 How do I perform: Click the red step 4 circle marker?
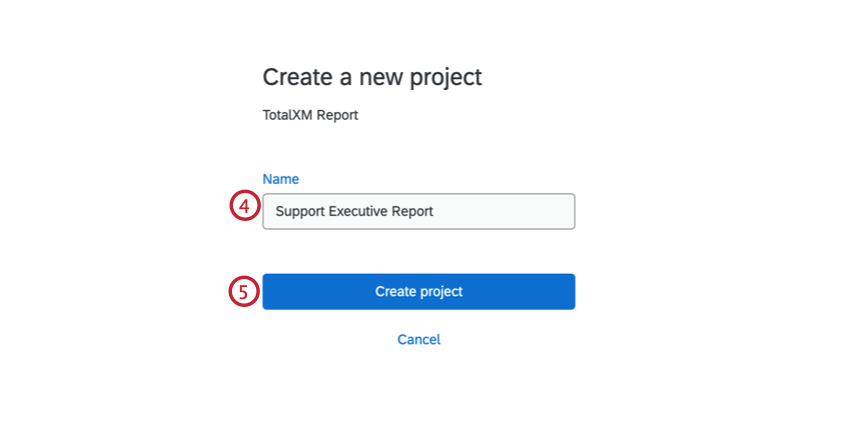(244, 207)
